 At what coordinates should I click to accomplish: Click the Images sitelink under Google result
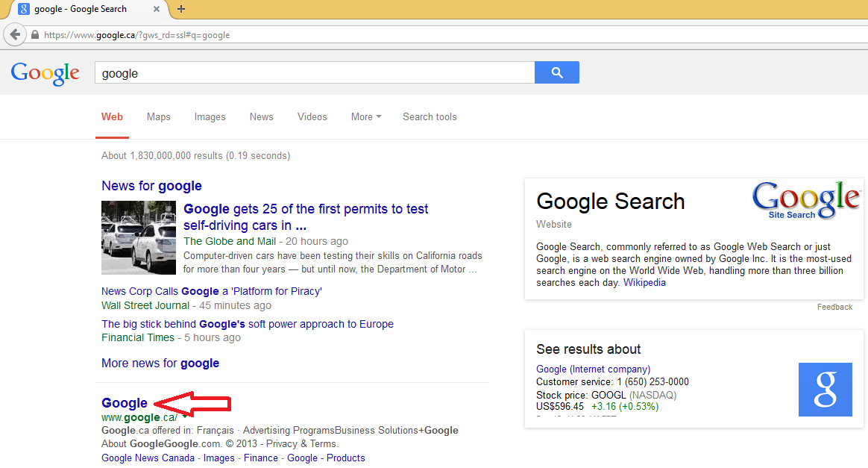218,458
